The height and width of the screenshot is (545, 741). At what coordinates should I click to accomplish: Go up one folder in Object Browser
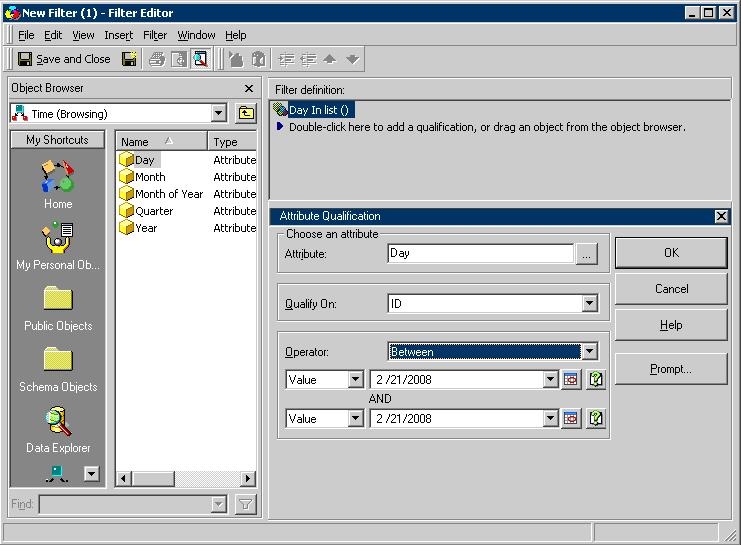(x=245, y=114)
